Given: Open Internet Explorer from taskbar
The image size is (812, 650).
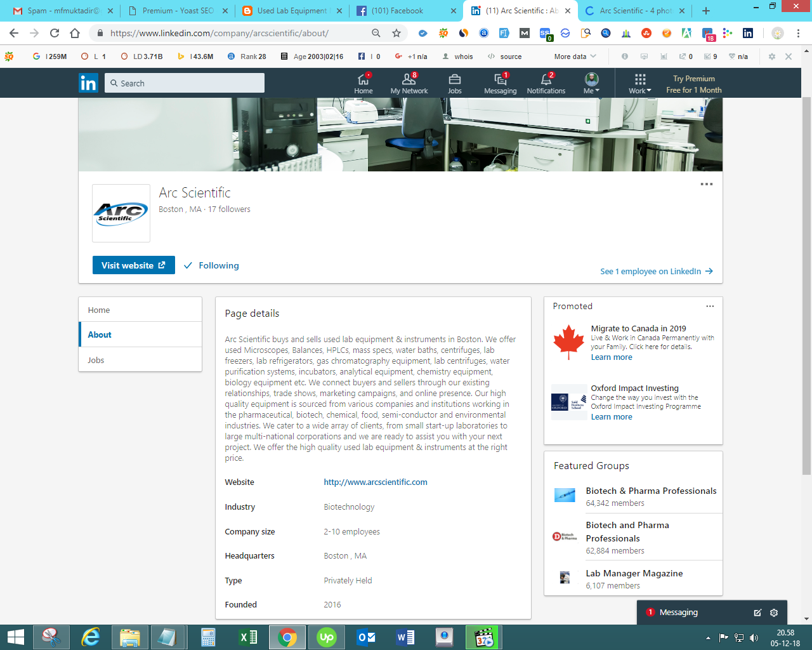Looking at the screenshot, I should (x=91, y=637).
